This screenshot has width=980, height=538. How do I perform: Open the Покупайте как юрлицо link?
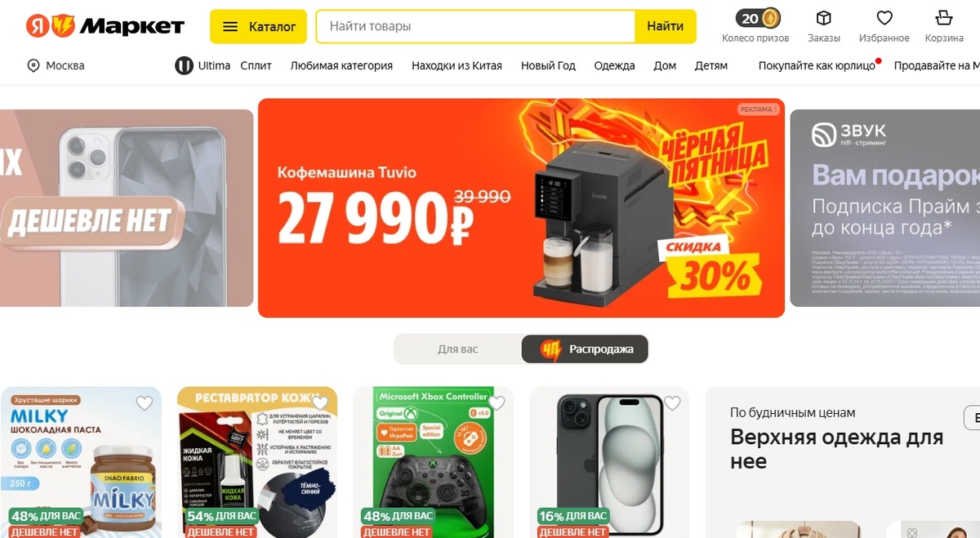click(x=817, y=65)
